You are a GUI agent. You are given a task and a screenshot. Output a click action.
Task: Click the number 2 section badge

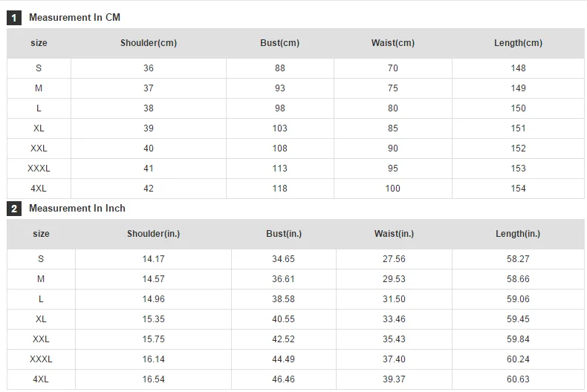point(14,209)
